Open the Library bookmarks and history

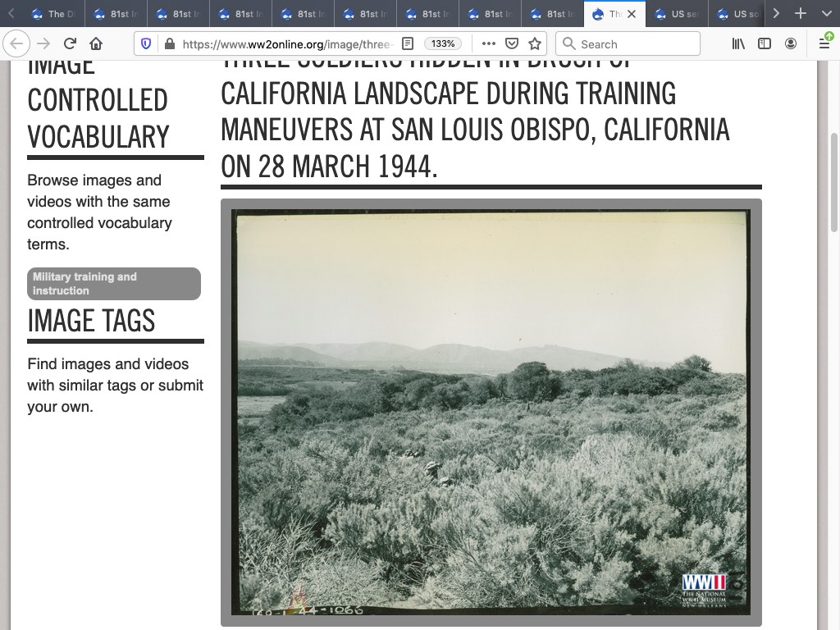(738, 44)
